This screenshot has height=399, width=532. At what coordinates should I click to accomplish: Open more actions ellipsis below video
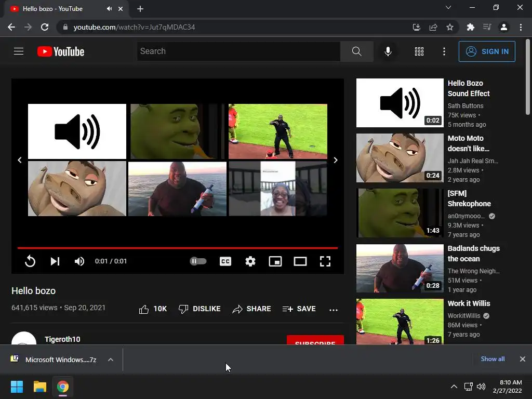click(334, 310)
